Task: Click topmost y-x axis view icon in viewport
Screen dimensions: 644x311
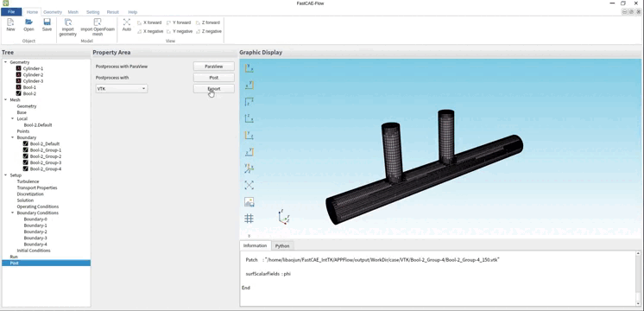Action: click(x=249, y=68)
